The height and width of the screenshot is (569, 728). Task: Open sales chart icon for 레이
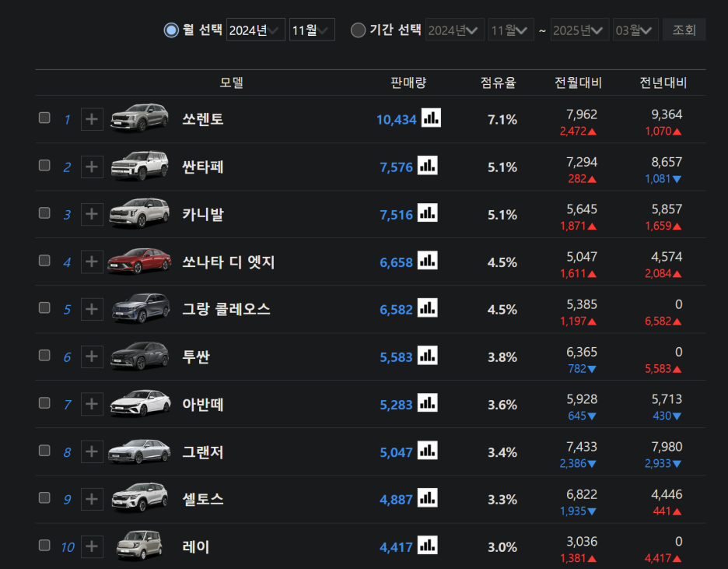point(427,546)
